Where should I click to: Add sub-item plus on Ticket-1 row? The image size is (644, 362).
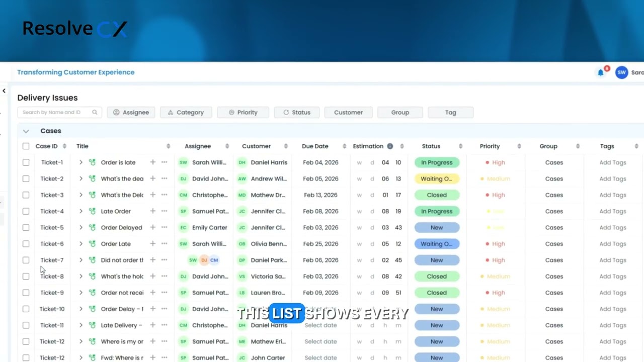[152, 162]
